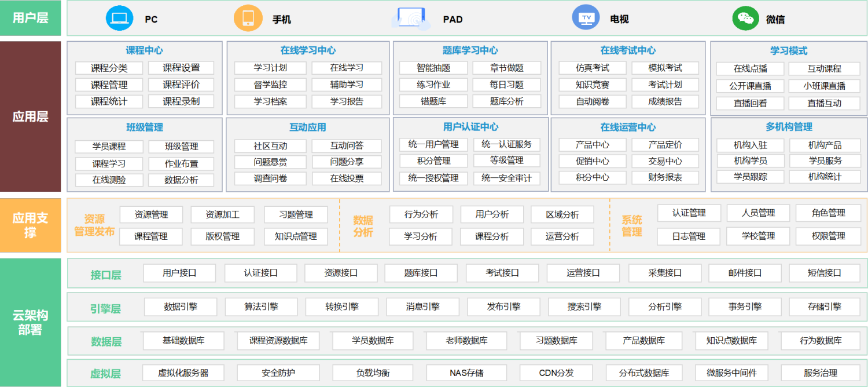Open 调查问卷 in 互动应用
This screenshot has height=387, width=868.
[270, 178]
